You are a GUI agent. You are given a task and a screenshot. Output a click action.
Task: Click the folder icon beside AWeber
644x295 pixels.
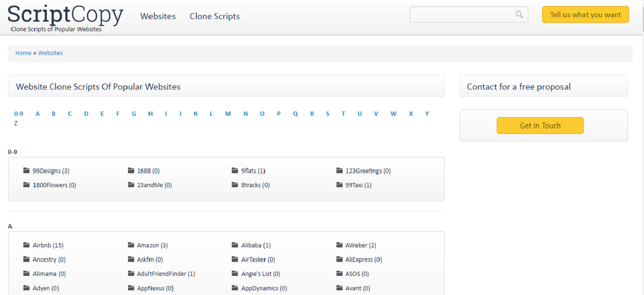point(339,245)
